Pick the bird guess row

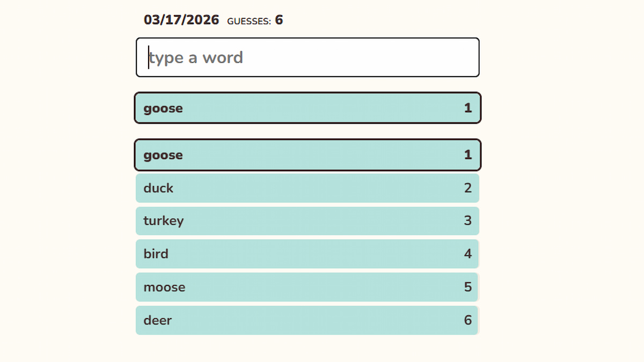[x=307, y=254]
